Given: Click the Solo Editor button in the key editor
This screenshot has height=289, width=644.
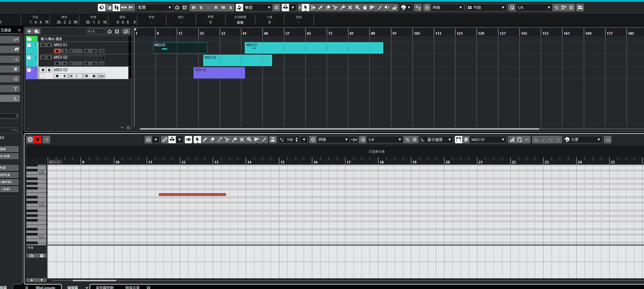Looking at the screenshot, I should pos(30,140).
